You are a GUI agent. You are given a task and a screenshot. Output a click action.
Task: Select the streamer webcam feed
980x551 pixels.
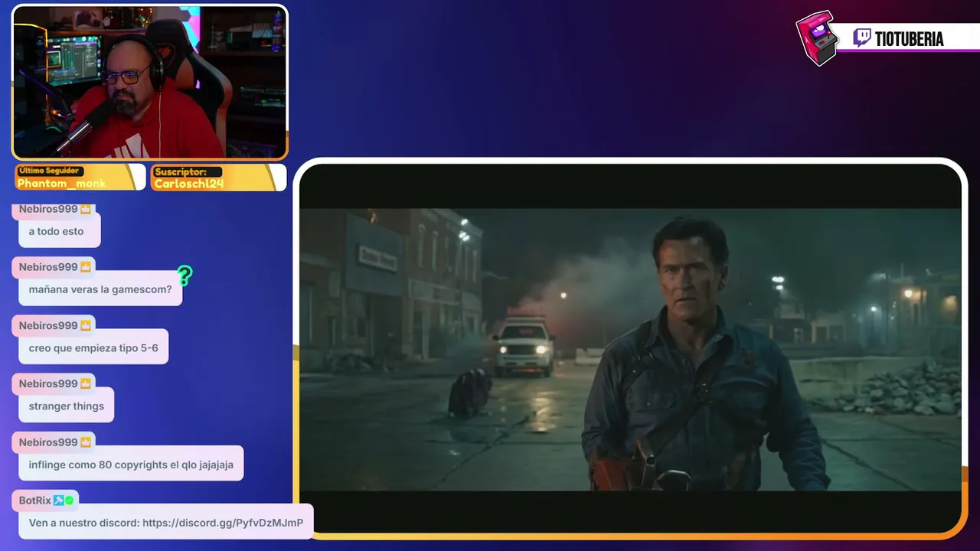coord(150,82)
